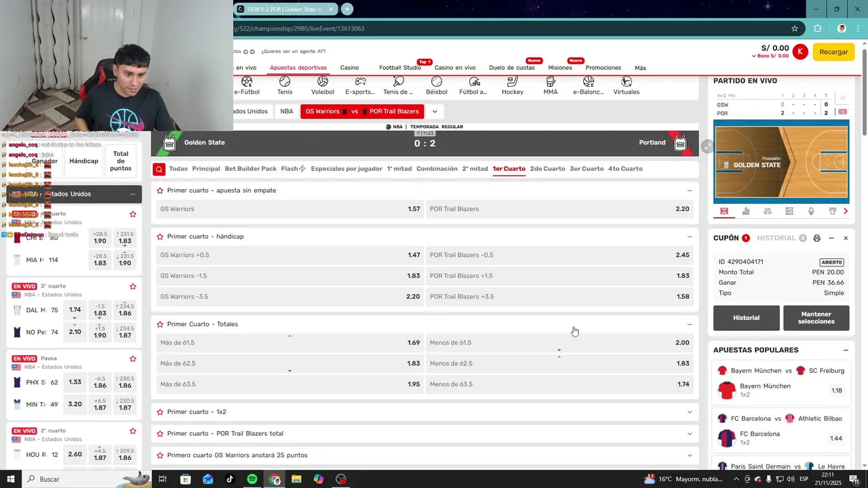The width and height of the screenshot is (868, 488).
Task: Favorite the Primer Cuarto Totales market star
Action: pyautogui.click(x=161, y=324)
